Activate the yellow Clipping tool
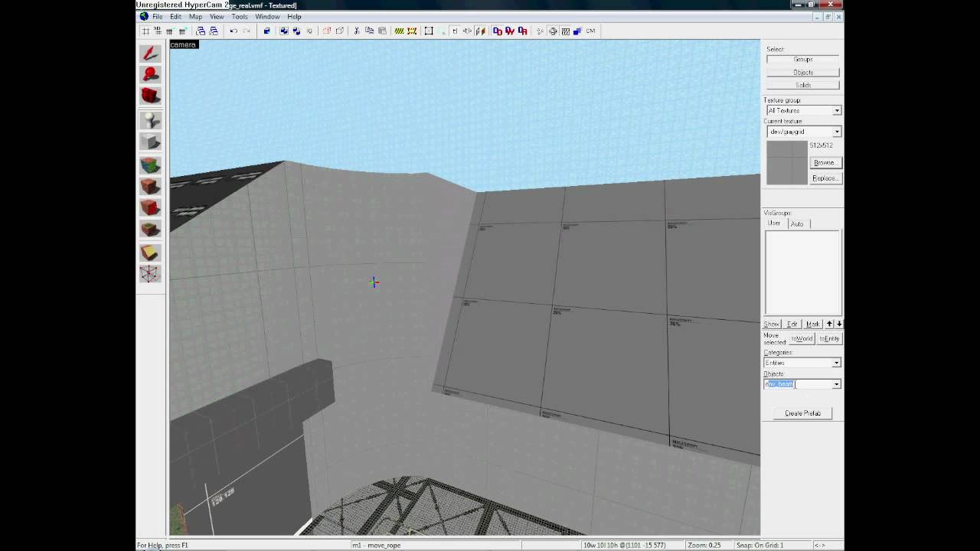The image size is (980, 551). pyautogui.click(x=150, y=253)
